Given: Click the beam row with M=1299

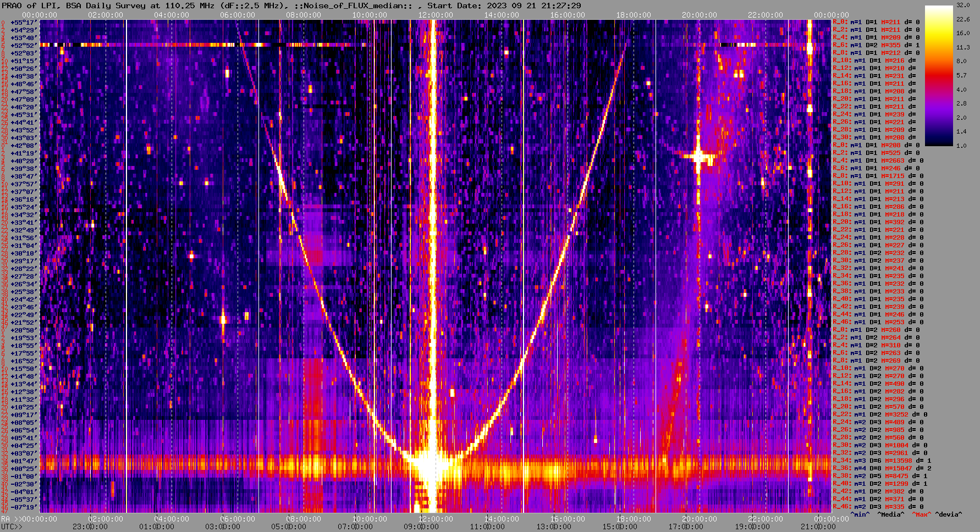Looking at the screenshot, I should pos(880,484).
